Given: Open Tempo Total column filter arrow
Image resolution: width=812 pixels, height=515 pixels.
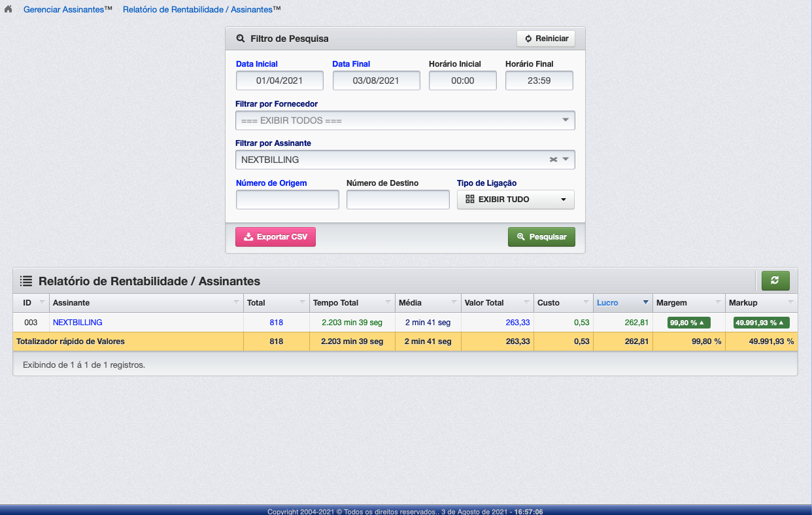Looking at the screenshot, I should (388, 302).
